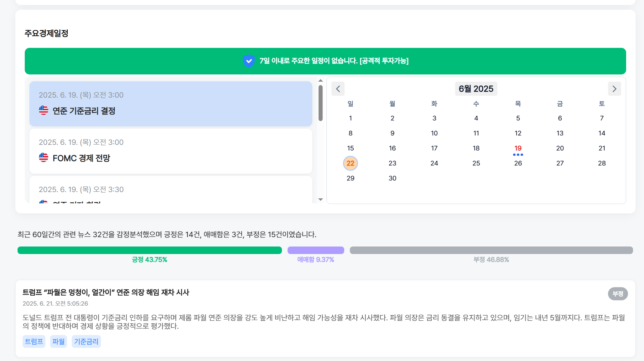Viewport: 644px width, 361px height.
Task: Go to previous month in calendar
Action: (x=338, y=89)
